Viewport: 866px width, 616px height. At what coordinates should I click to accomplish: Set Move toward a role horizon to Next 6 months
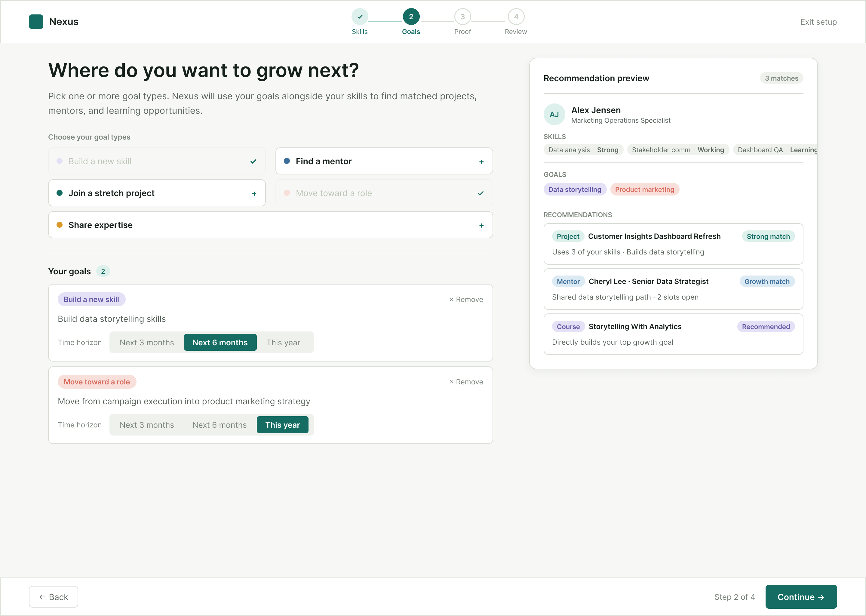pos(220,425)
